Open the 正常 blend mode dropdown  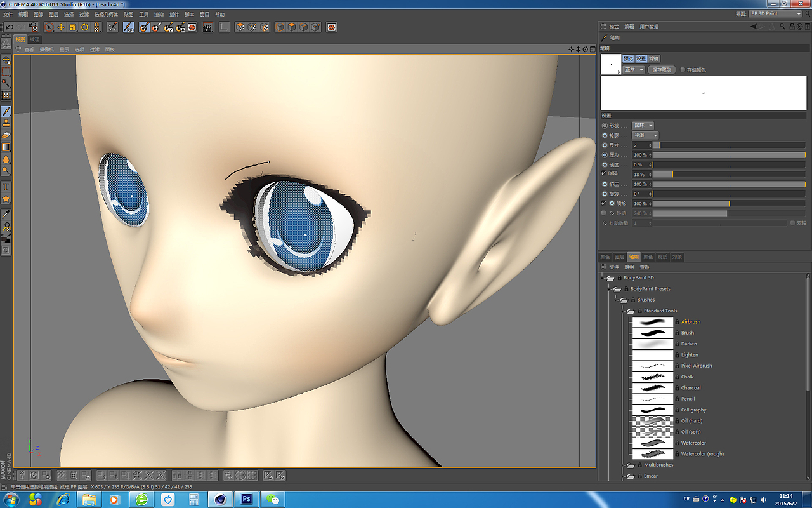tap(634, 70)
